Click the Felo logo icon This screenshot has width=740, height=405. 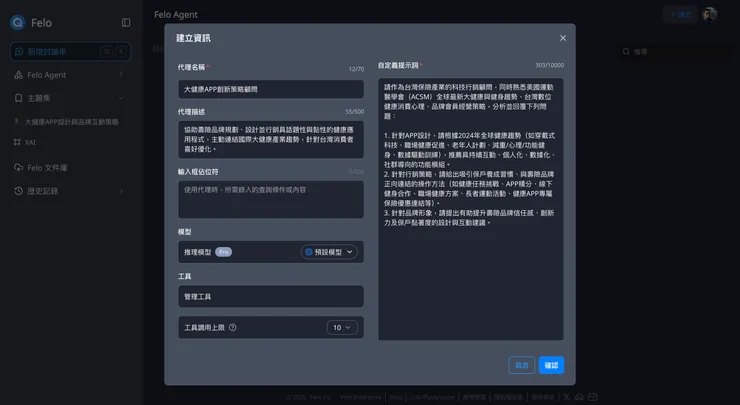click(17, 22)
